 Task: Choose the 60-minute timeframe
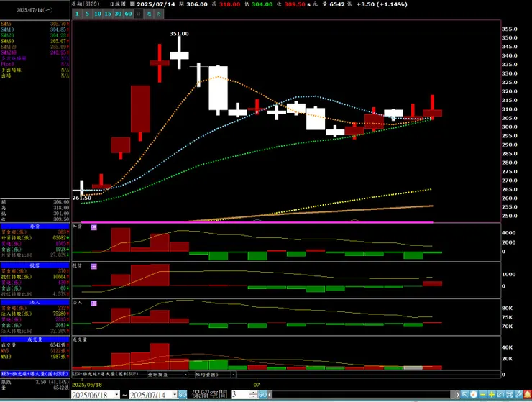(128, 14)
